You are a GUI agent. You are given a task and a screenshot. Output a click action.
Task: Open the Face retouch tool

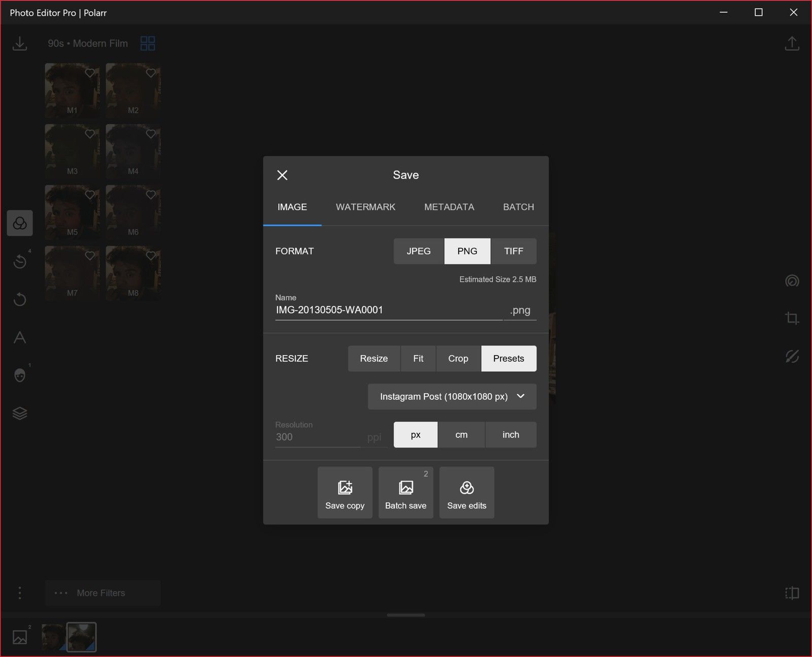20,375
